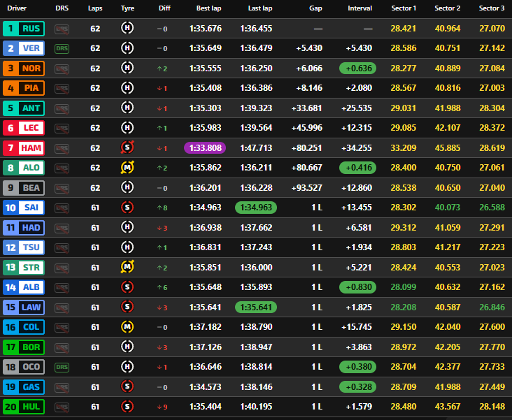Click the Driver column header
512x420 pixels.
17,8
